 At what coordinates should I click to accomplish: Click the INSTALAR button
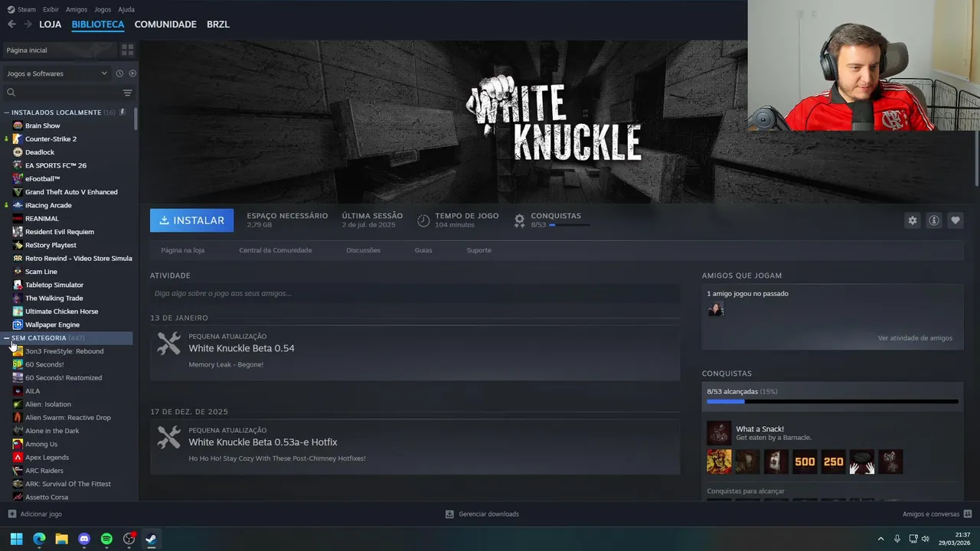(192, 220)
